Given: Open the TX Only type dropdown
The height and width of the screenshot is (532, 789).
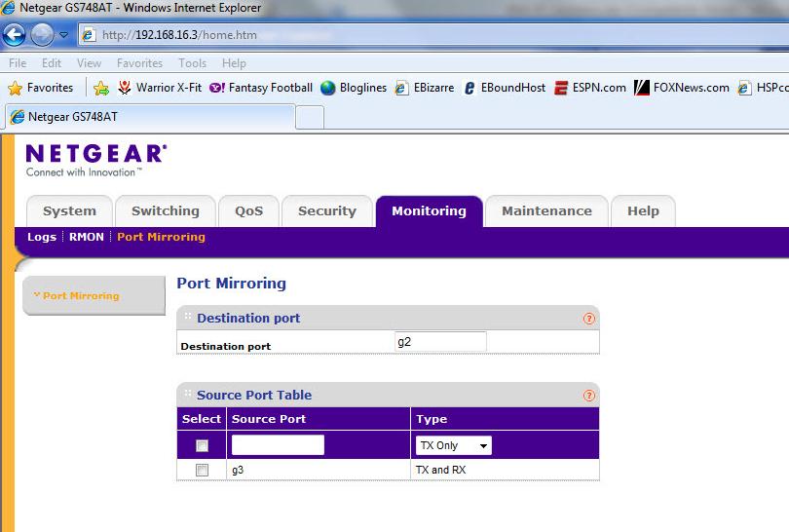Looking at the screenshot, I should click(x=453, y=445).
